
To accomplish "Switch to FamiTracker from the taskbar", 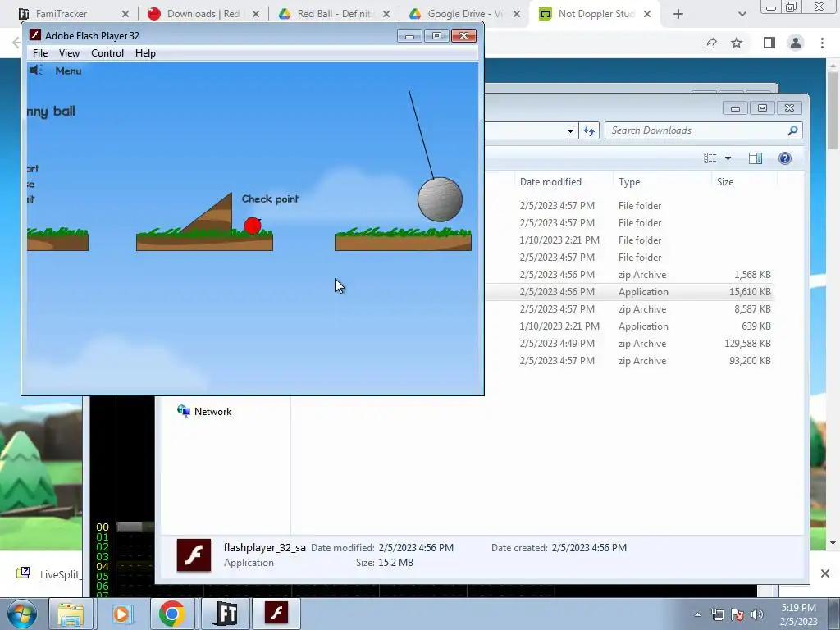I will coord(226,614).
